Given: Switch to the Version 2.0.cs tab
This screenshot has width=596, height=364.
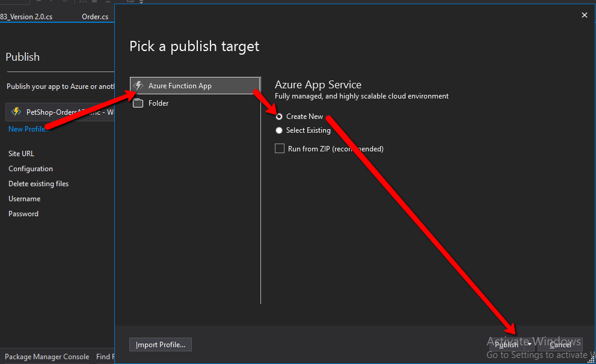Looking at the screenshot, I should coord(26,17).
